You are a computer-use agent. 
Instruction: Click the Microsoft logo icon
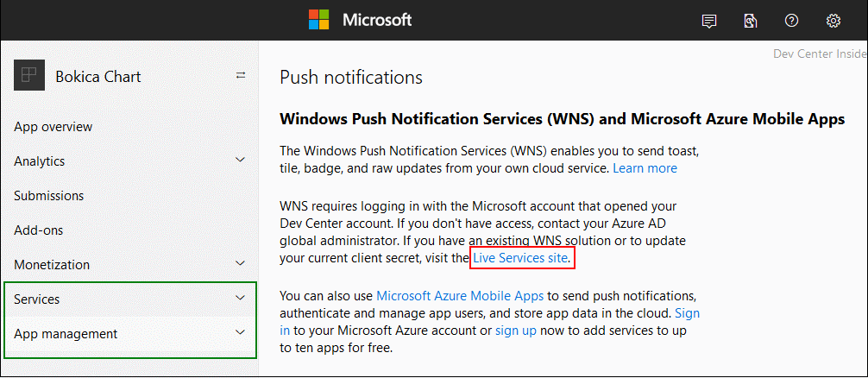click(x=319, y=20)
